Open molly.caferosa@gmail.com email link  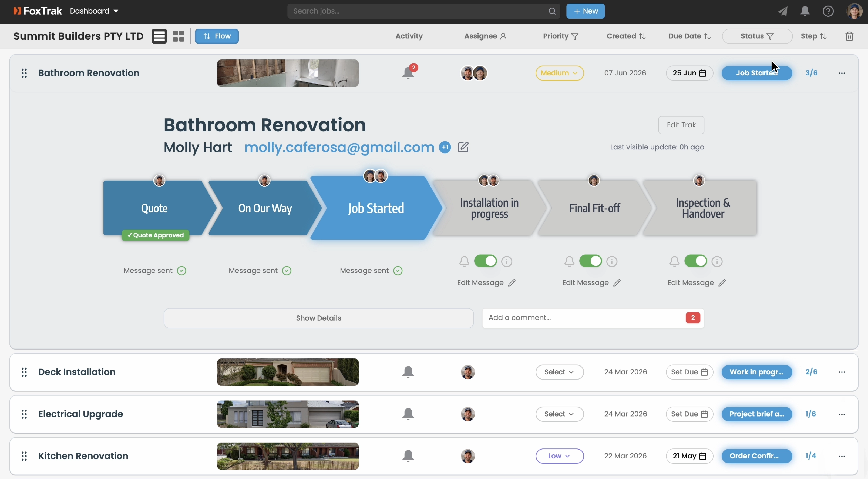point(339,147)
